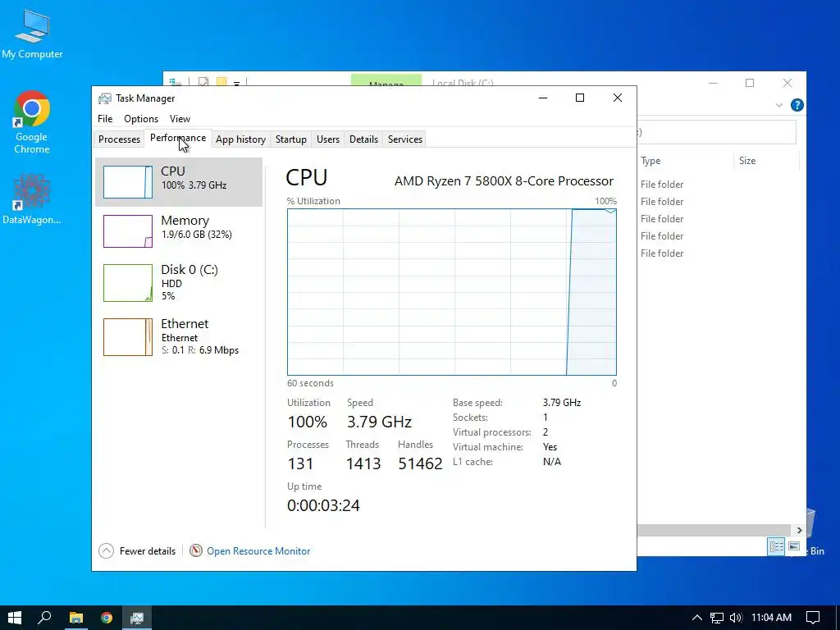This screenshot has width=840, height=630.
Task: Open the volume speaker tray icon
Action: pos(736,618)
